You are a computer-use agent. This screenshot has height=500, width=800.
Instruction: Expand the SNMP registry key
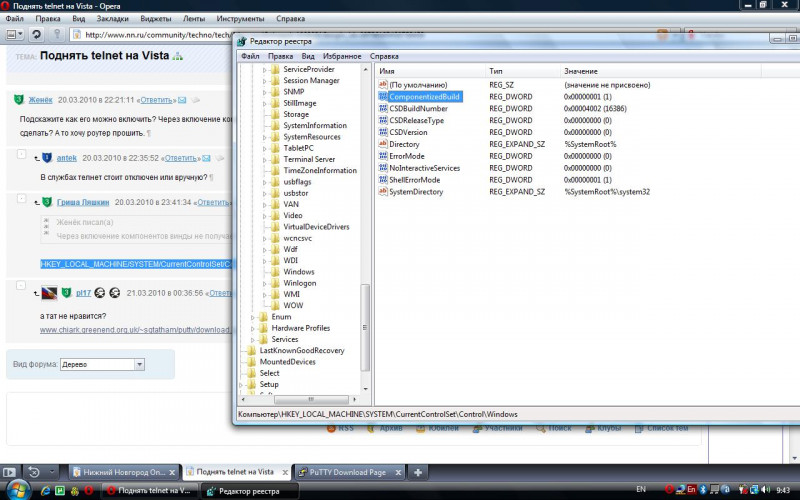[264, 92]
